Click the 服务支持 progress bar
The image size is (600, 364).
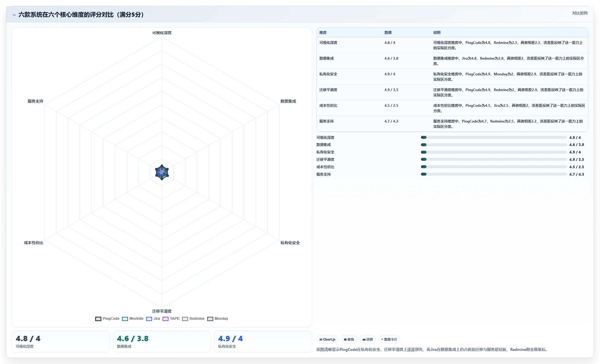pos(494,174)
